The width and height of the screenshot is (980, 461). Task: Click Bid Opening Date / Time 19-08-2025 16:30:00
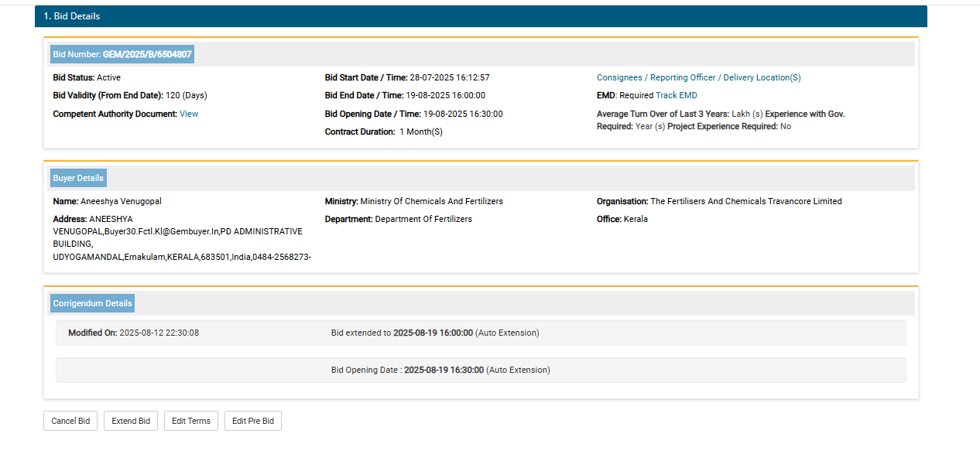point(414,114)
